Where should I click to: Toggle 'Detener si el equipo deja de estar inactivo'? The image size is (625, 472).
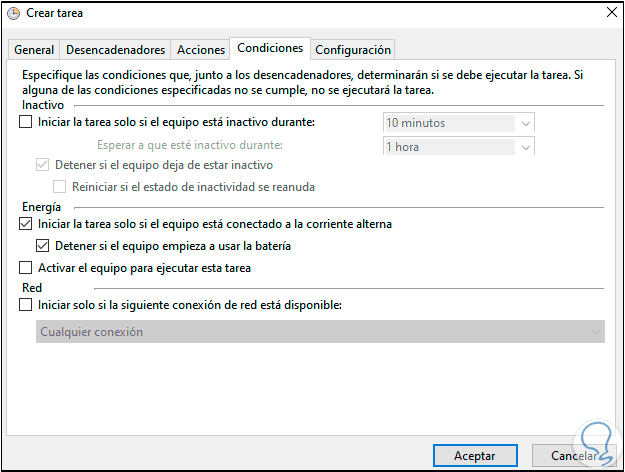[x=43, y=165]
